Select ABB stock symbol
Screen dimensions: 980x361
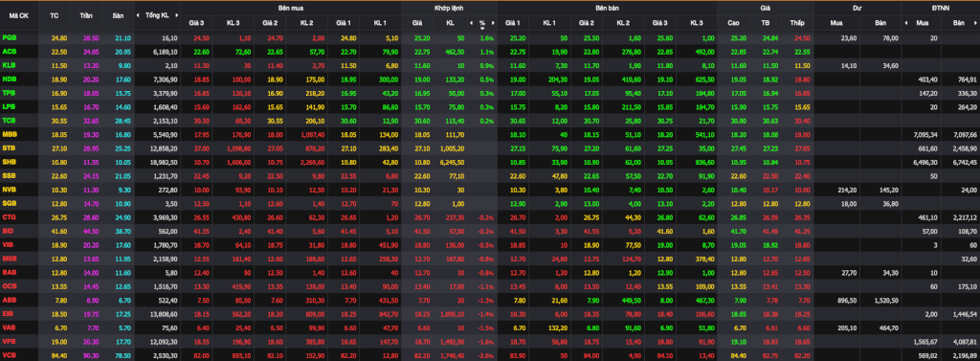pyautogui.click(x=10, y=299)
